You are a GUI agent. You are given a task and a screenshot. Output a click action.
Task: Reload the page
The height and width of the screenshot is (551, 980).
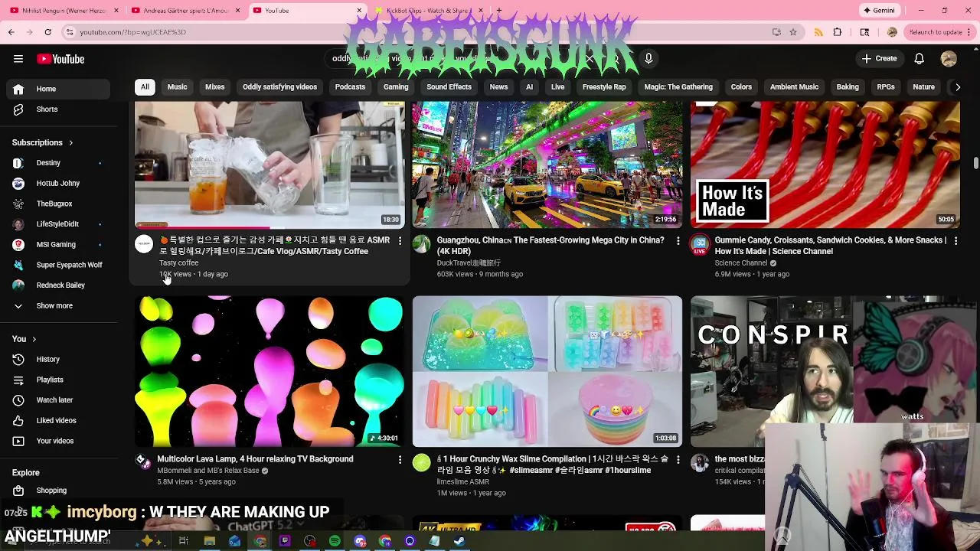47,32
